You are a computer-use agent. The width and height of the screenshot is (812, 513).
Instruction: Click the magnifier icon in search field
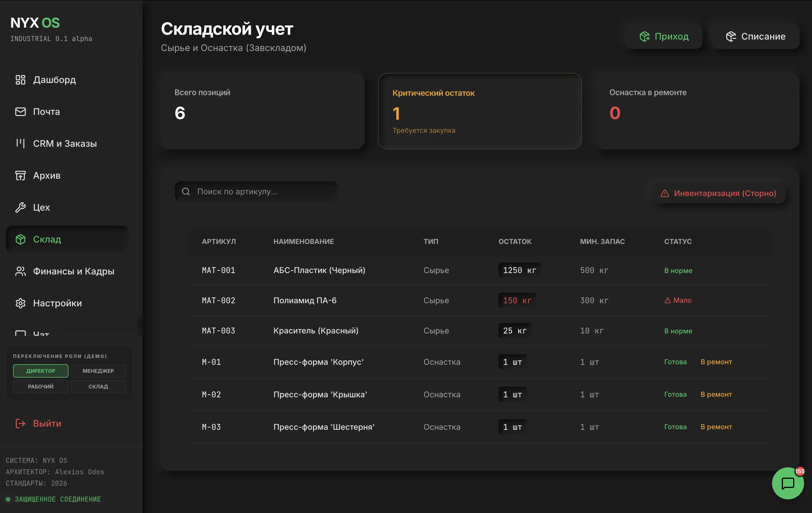[x=186, y=192]
